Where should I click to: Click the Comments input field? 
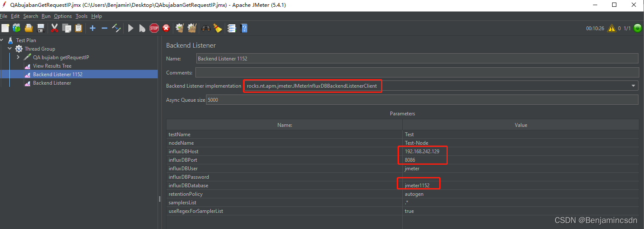[x=417, y=72]
